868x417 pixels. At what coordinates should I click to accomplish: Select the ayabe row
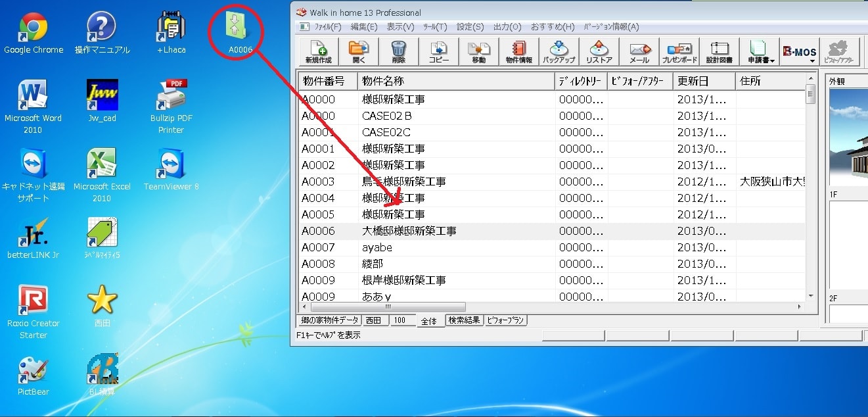point(552,247)
